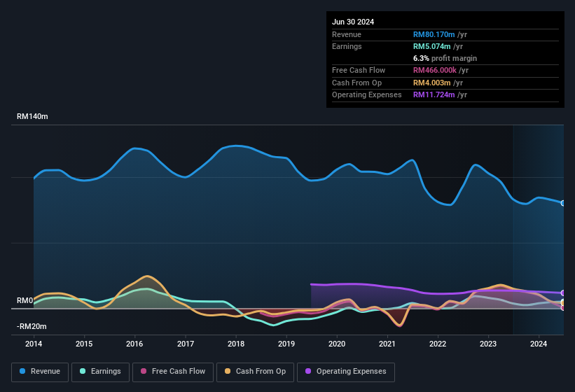Click the 2022 x-axis year label
This screenshot has height=392, width=575.
[438, 344]
